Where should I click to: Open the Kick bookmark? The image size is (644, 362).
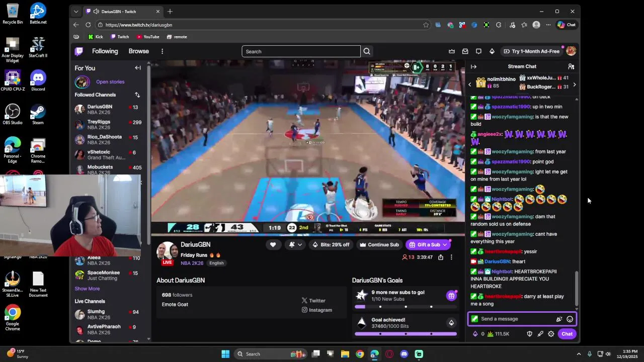[96, 37]
